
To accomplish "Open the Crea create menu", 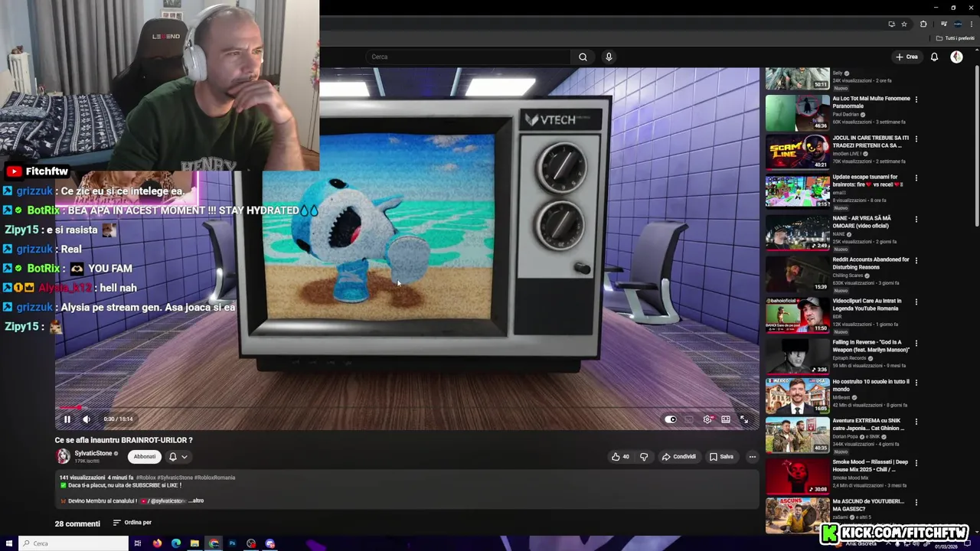I will coord(907,57).
